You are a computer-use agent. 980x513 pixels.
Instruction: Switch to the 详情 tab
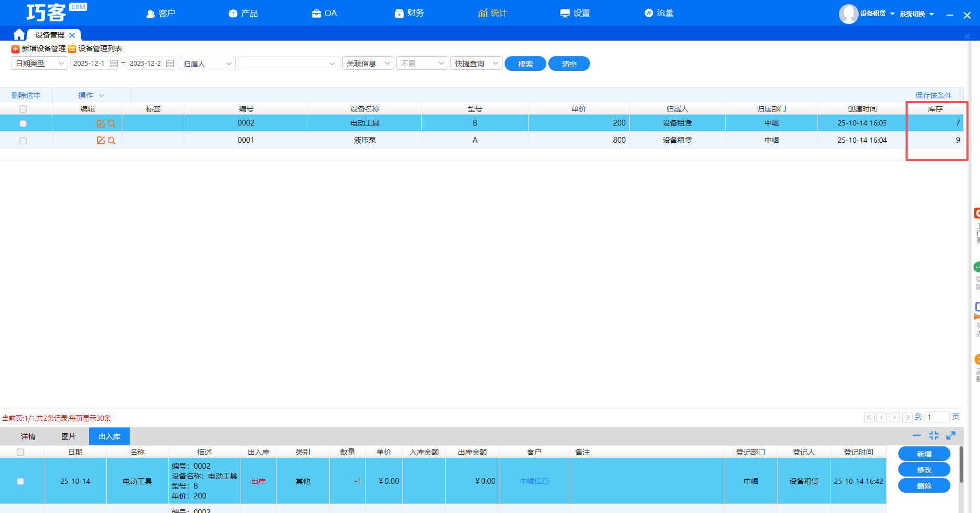[x=28, y=436]
